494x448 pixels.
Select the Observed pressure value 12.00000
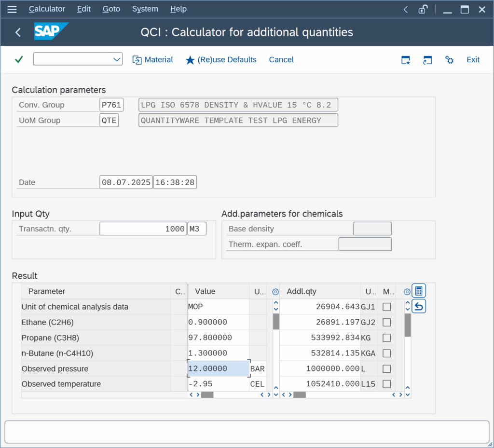click(x=219, y=368)
